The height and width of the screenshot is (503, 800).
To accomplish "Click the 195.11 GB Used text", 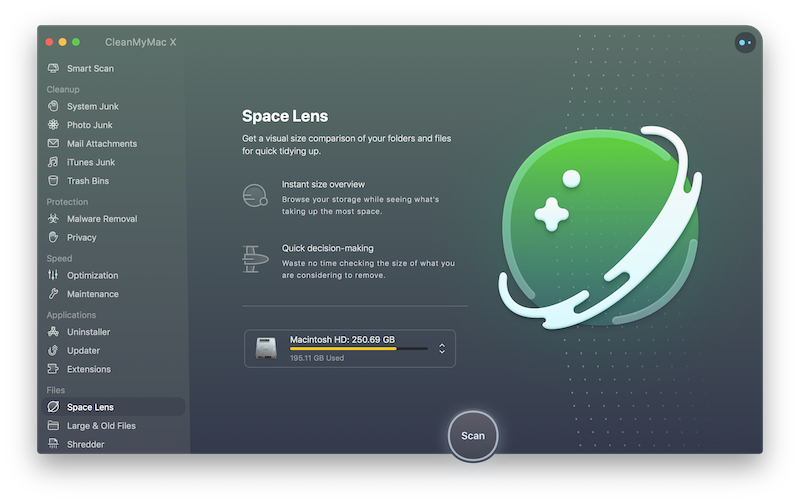I will point(317,358).
